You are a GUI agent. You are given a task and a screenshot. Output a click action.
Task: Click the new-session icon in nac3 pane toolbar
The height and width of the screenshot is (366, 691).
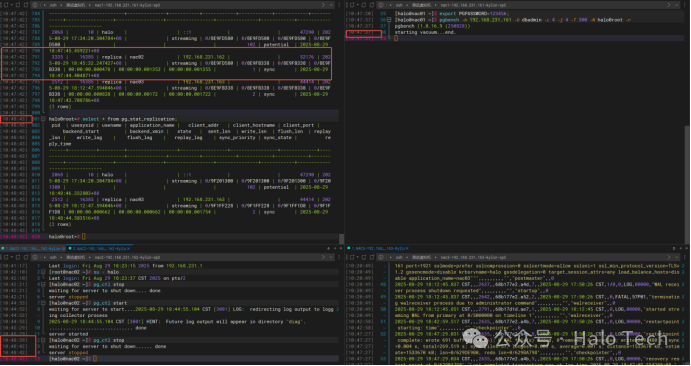352,257
